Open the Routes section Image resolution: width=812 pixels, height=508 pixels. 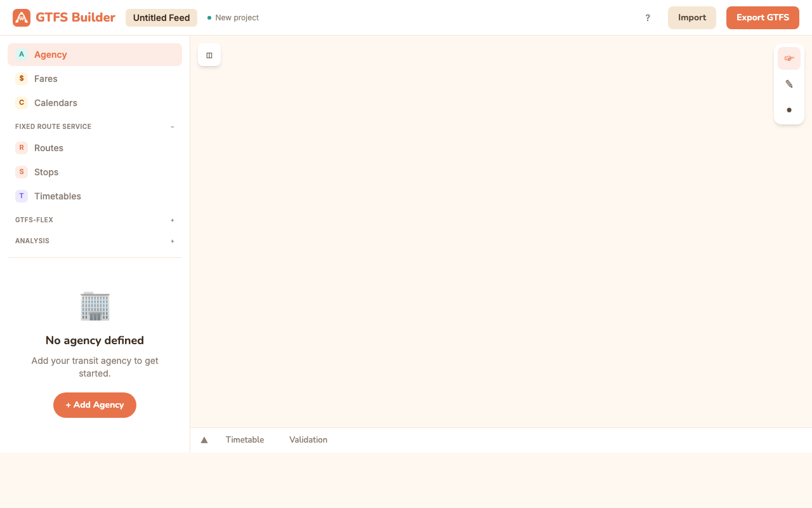[x=48, y=148]
